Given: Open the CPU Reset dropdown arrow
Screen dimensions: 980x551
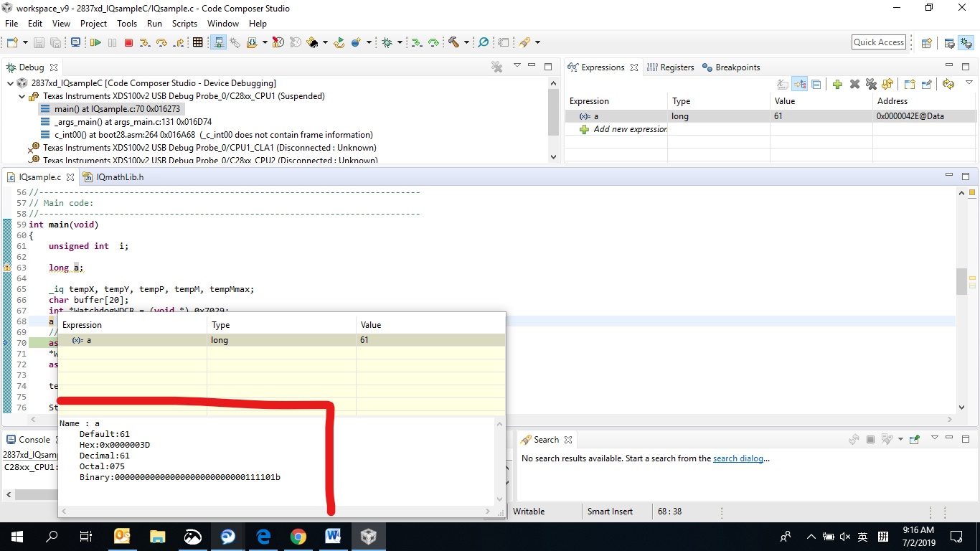Looking at the screenshot, I should (x=325, y=43).
